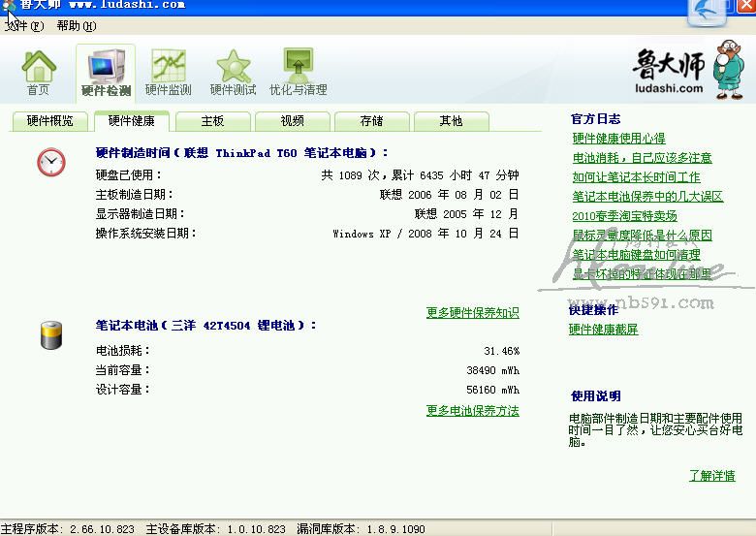Open the 硬件测试 hardware test icon
The image size is (756, 536).
234,73
